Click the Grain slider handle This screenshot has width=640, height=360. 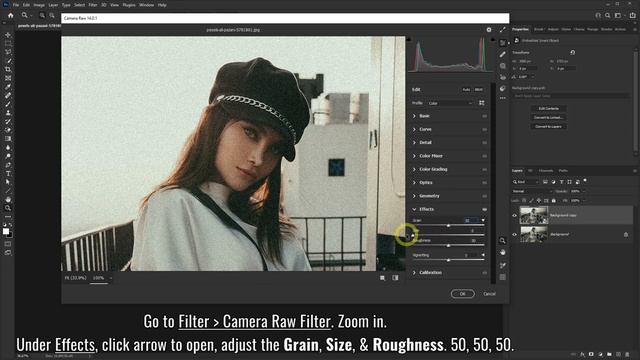448,225
